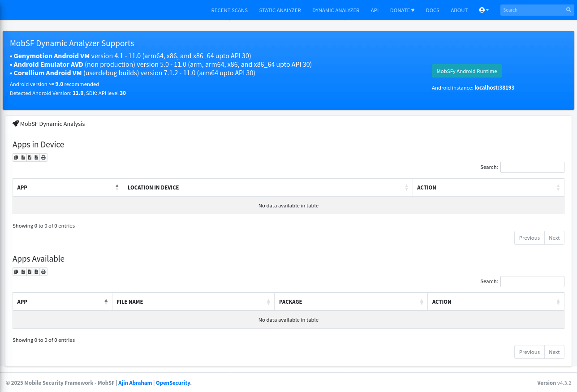577x392 pixels.
Task: Open the About page
Action: click(x=459, y=10)
